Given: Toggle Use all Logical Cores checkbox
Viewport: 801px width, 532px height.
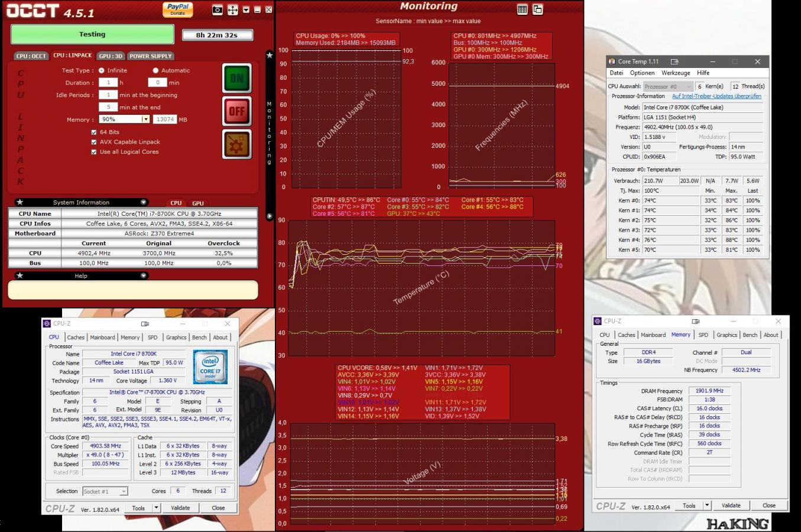Looking at the screenshot, I should [94, 152].
